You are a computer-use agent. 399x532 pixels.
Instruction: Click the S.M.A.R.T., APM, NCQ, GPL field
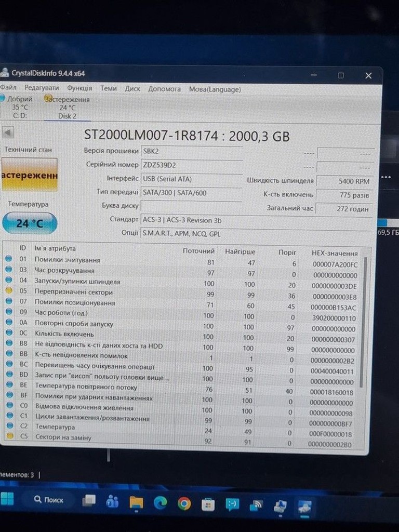[x=257, y=234]
